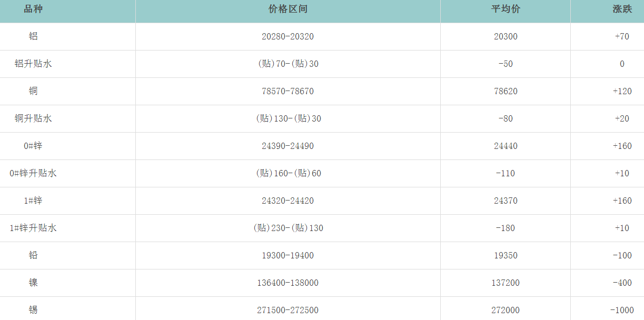Click the 铜 variety name cell
Screen dimensions: 644x320
click(x=33, y=91)
